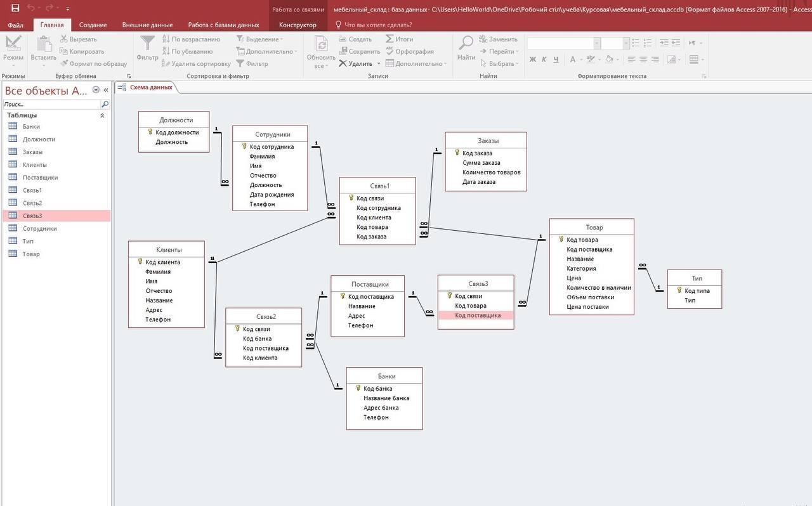Open the Работа с базами данных tab
Image resolution: width=812 pixels, height=506 pixels.
tap(223, 25)
